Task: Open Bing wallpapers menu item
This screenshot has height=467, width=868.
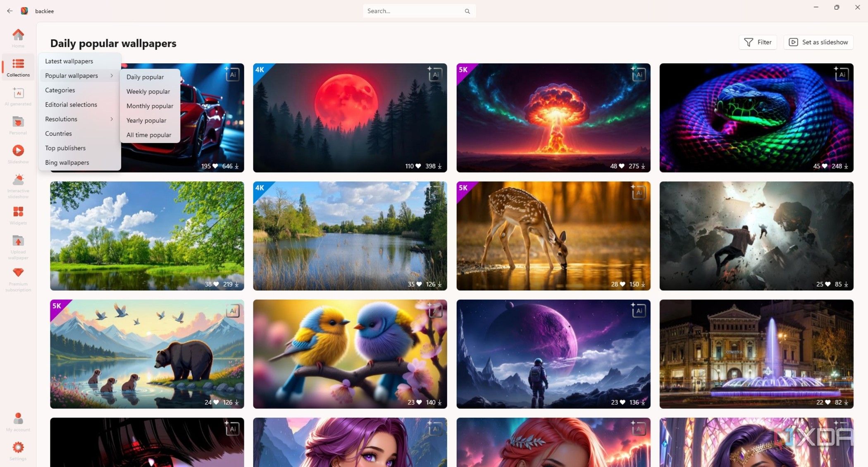Action: pyautogui.click(x=67, y=163)
